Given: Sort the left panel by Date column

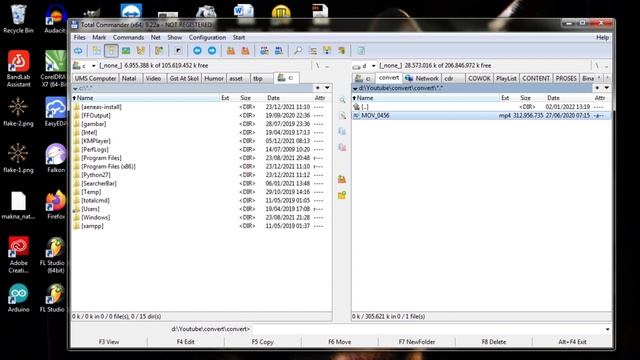Looking at the screenshot, I should coord(273,98).
